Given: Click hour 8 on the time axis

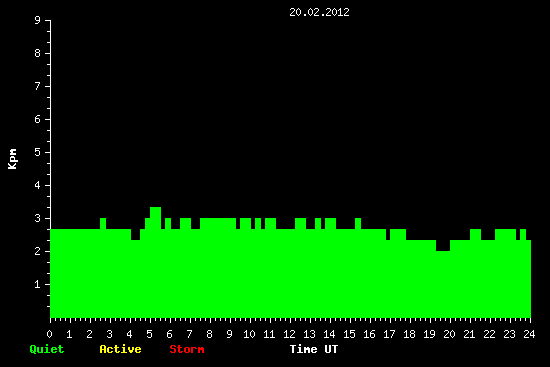Looking at the screenshot, I should 209,334.
